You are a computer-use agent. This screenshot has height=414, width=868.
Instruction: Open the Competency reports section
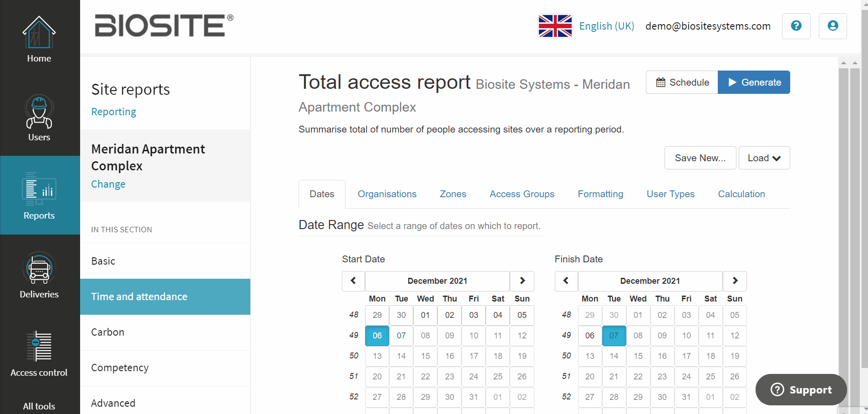tap(165, 368)
